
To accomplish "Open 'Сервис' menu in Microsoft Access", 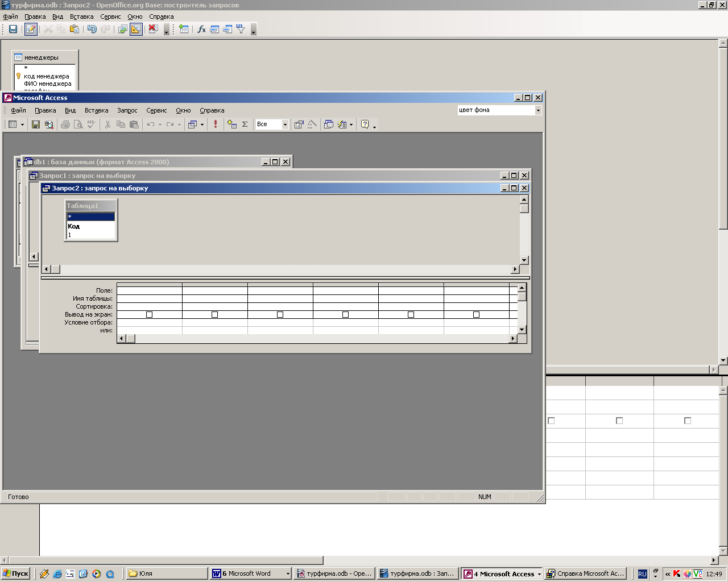I will pyautogui.click(x=156, y=110).
